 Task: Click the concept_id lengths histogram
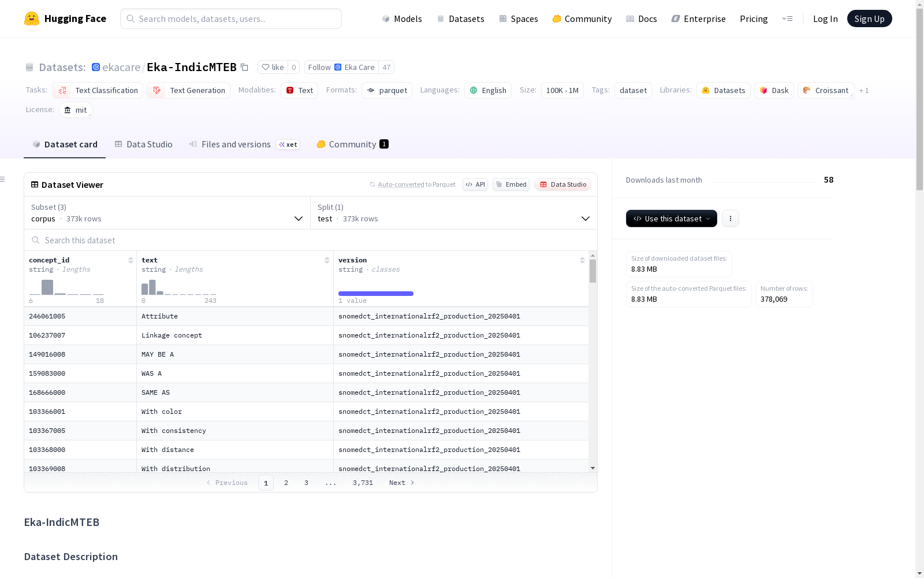click(x=66, y=287)
